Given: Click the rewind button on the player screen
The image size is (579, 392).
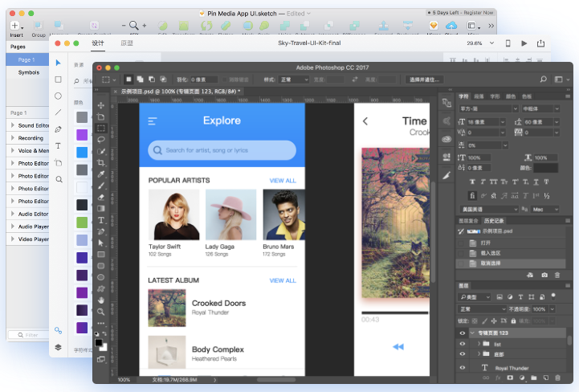Looking at the screenshot, I should (398, 346).
